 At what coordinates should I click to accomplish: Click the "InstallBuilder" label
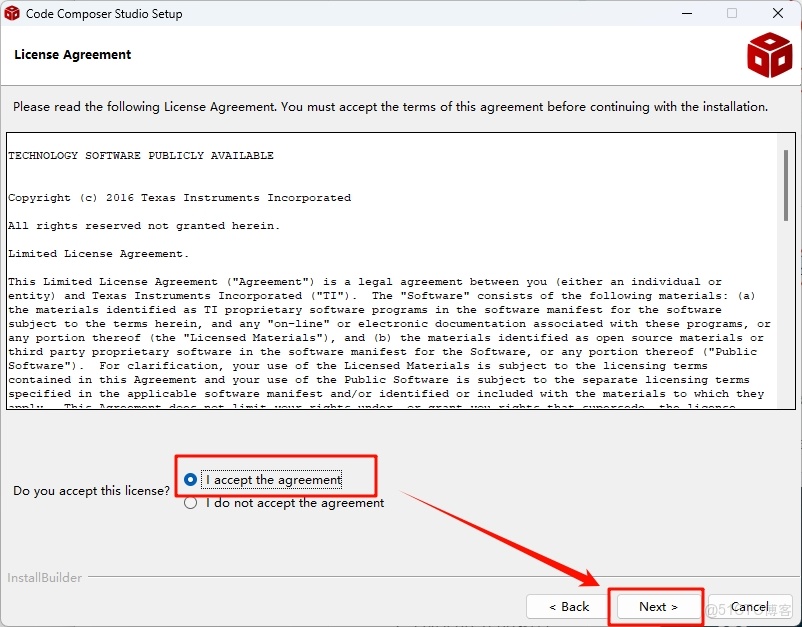(x=44, y=577)
